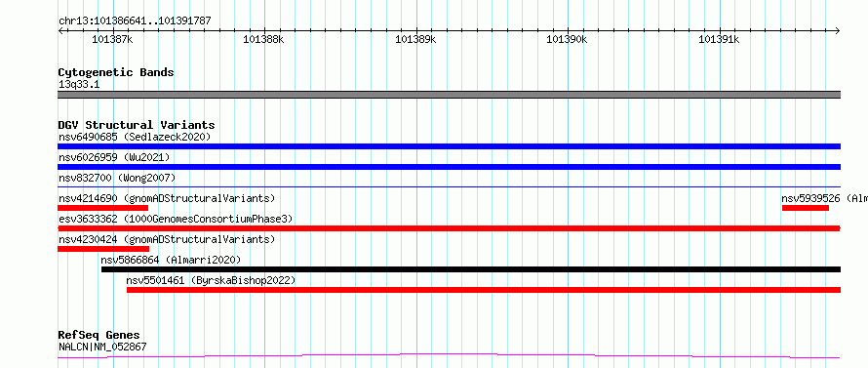
Task: Click the 101387k ruler tick label
Action: (112, 39)
